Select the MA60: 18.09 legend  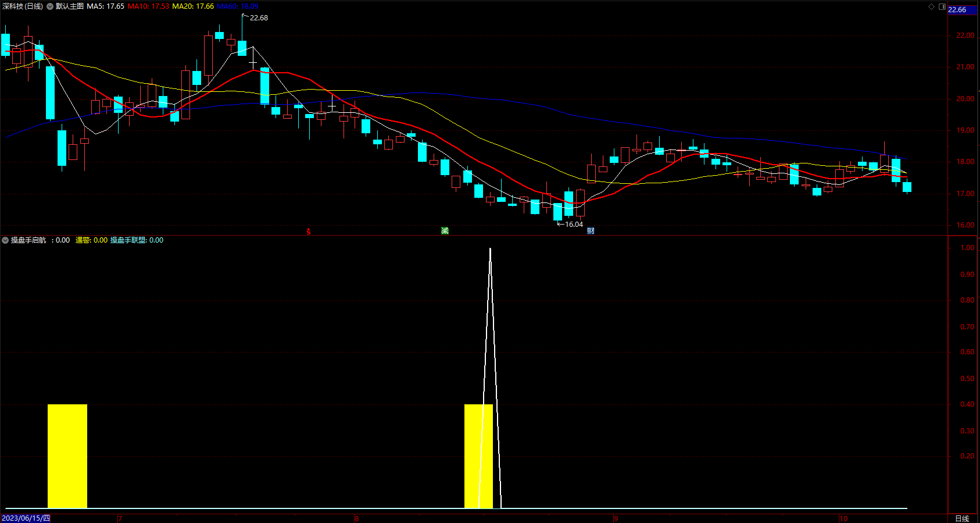click(237, 6)
